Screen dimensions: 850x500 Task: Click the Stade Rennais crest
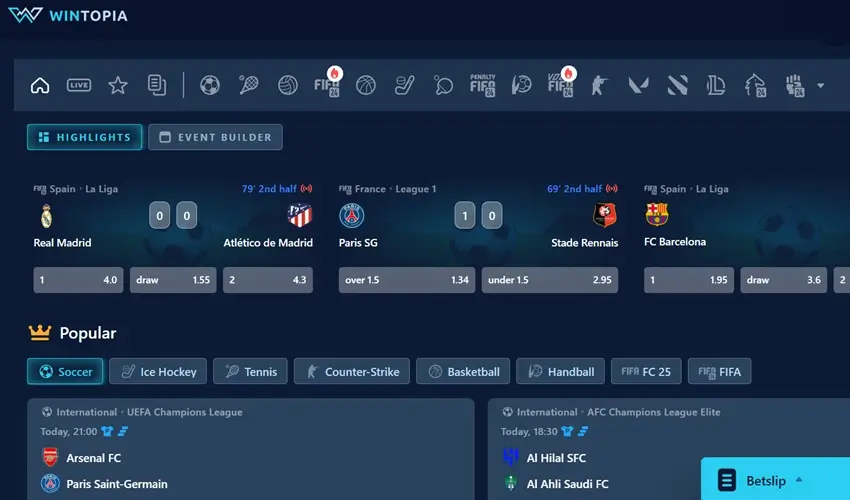click(604, 215)
